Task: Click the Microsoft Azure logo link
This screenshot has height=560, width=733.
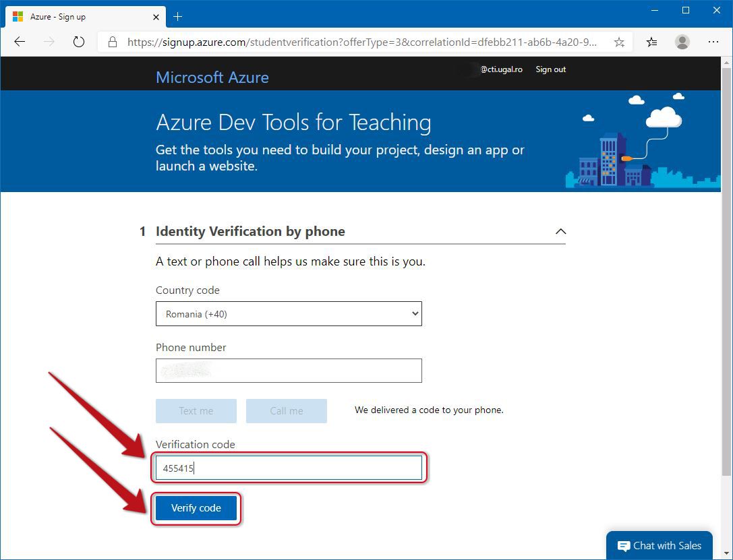Action: pos(212,77)
